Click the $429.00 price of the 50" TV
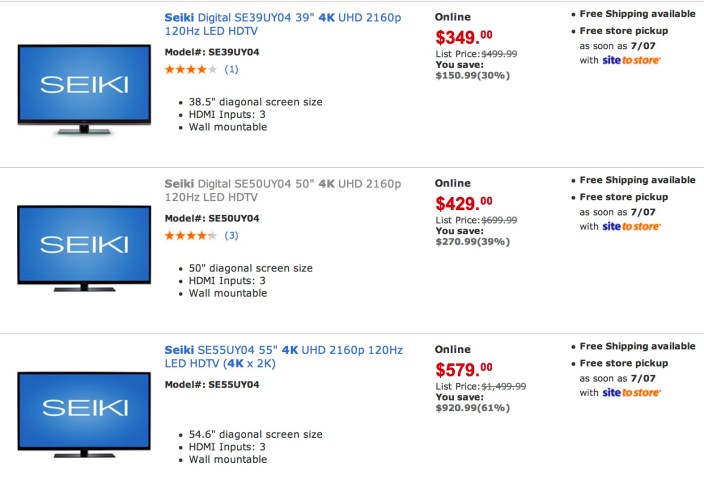704x479 pixels. pos(464,204)
